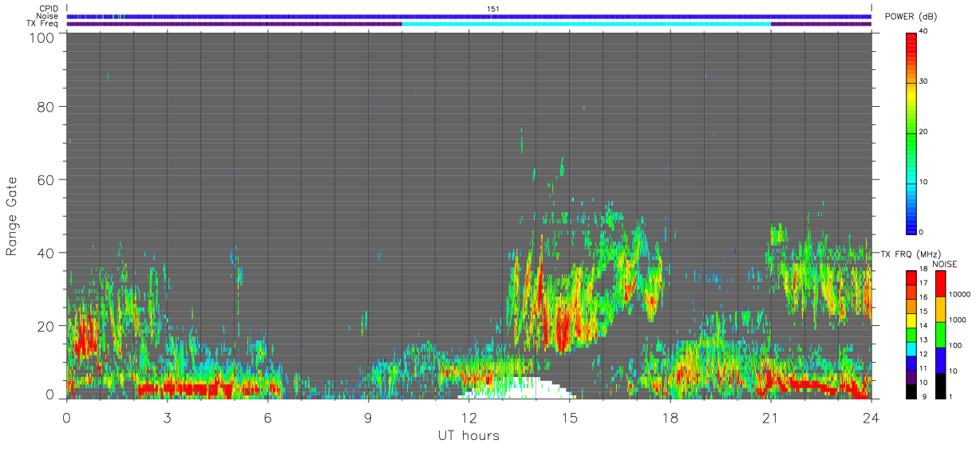Click x-axis tick label '18'
This screenshot has width=980, height=452.
click(x=670, y=418)
